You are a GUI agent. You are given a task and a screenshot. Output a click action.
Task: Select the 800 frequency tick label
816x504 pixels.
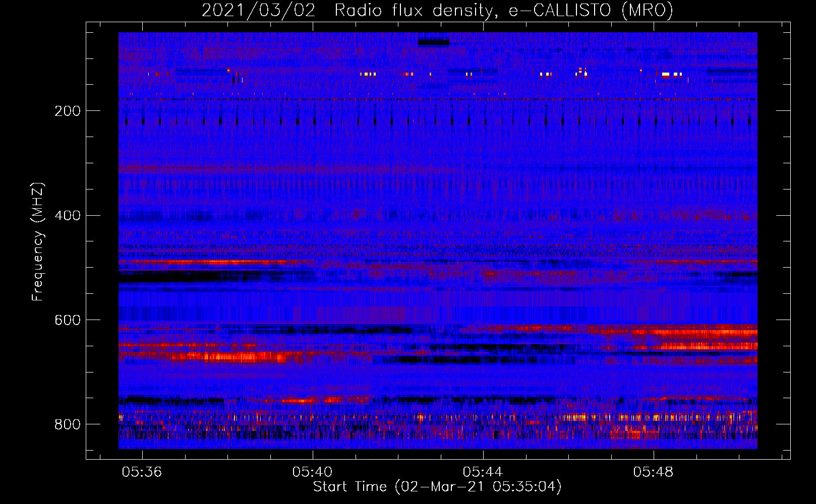coord(68,425)
